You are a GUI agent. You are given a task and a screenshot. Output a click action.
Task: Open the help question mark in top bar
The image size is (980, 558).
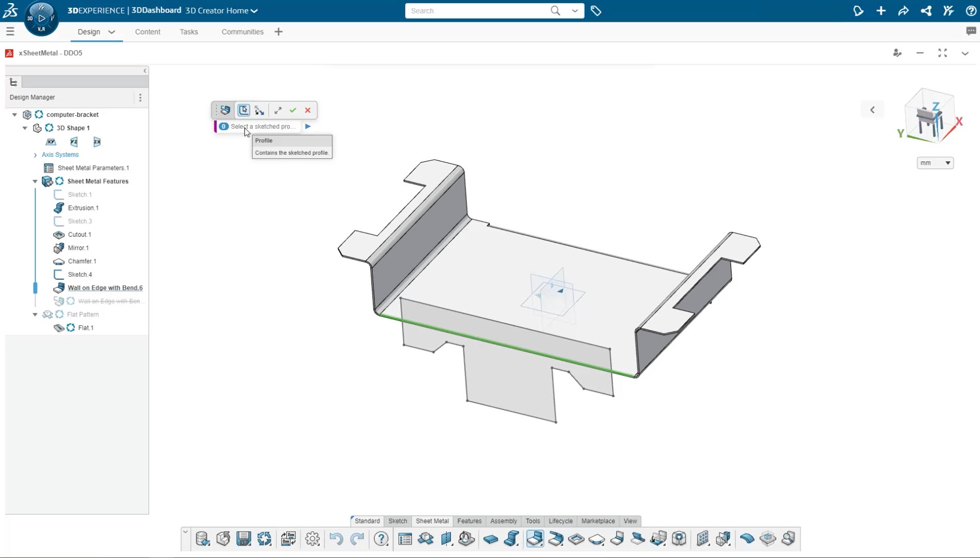point(971,11)
